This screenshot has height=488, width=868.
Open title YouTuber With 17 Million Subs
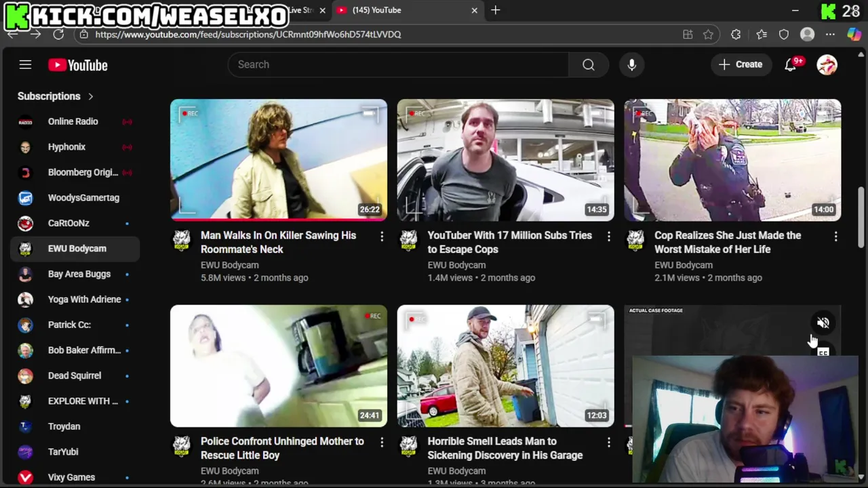coord(509,242)
